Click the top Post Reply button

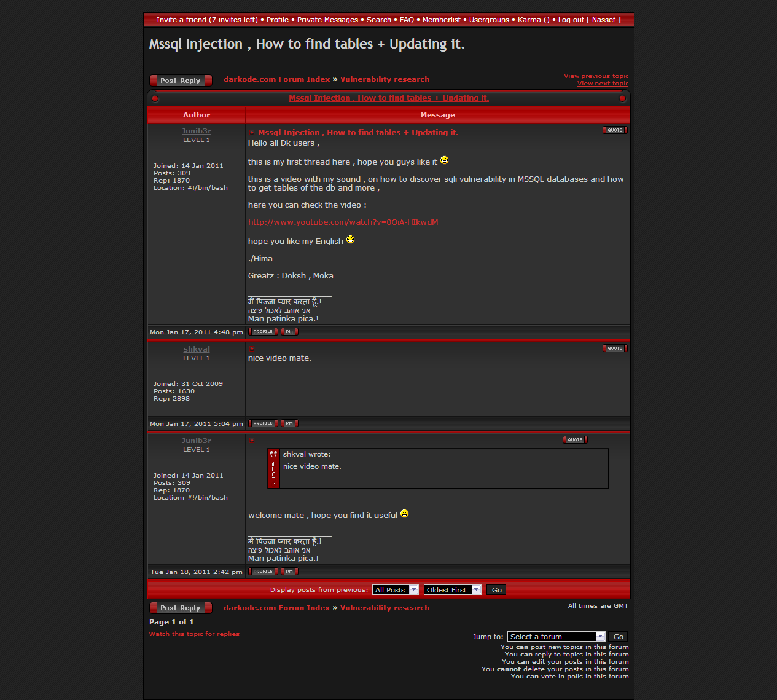coord(181,81)
